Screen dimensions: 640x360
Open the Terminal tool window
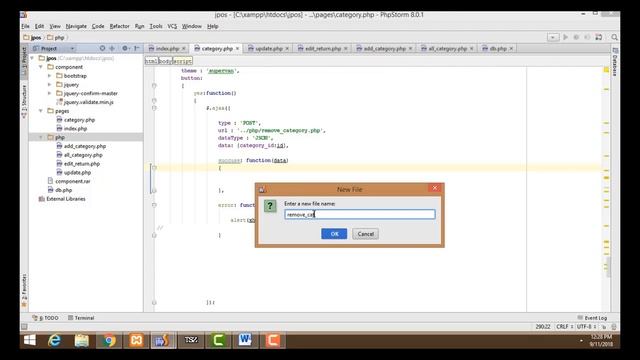81,318
